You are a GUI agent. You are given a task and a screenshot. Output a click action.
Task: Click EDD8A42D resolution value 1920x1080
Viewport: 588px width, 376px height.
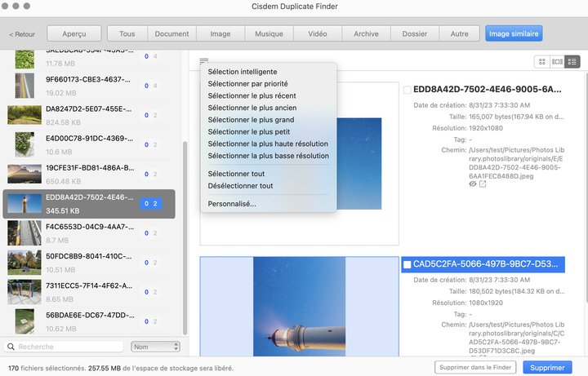486,128
